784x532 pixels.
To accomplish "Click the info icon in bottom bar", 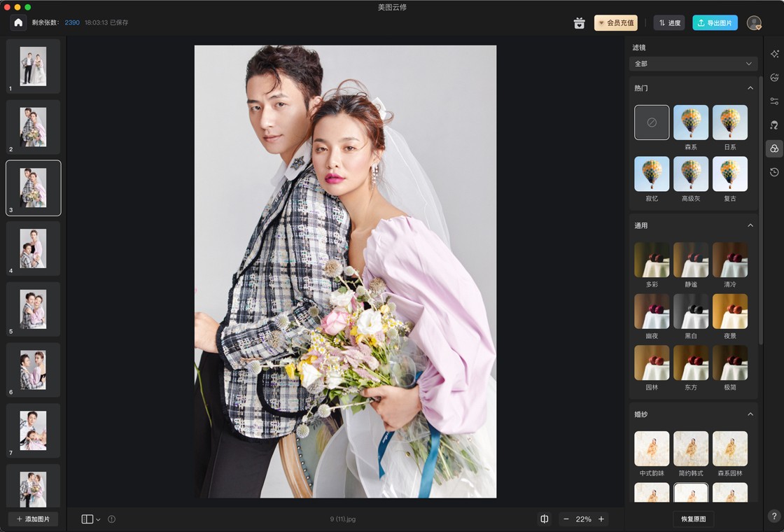I will (111, 519).
